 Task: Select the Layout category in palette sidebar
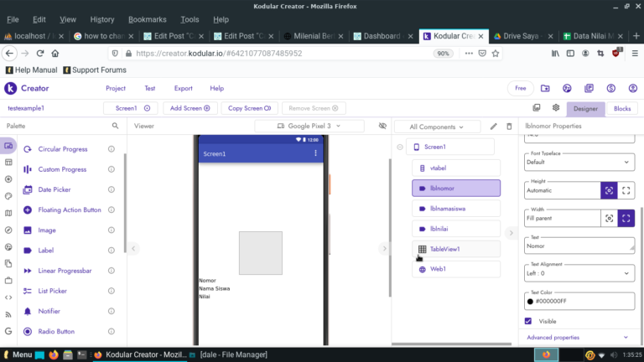[x=8, y=163]
